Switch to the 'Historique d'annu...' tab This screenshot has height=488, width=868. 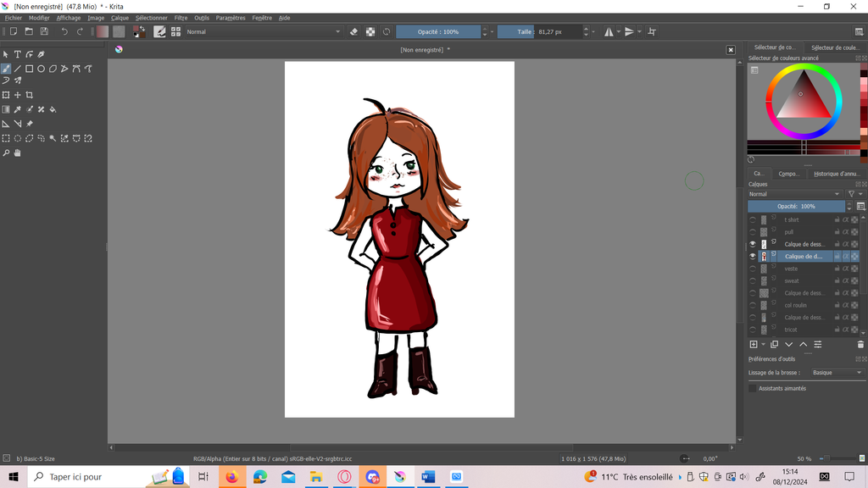pyautogui.click(x=836, y=174)
